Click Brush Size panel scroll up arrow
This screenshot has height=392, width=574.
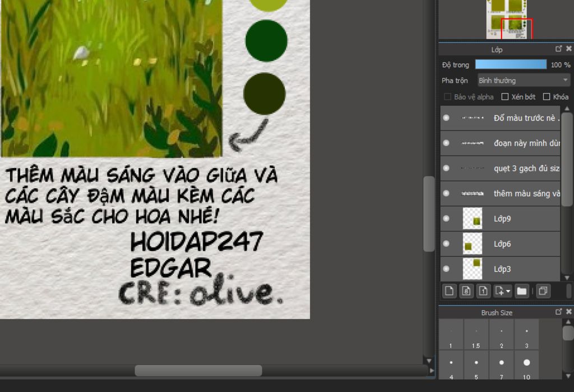pos(568,322)
